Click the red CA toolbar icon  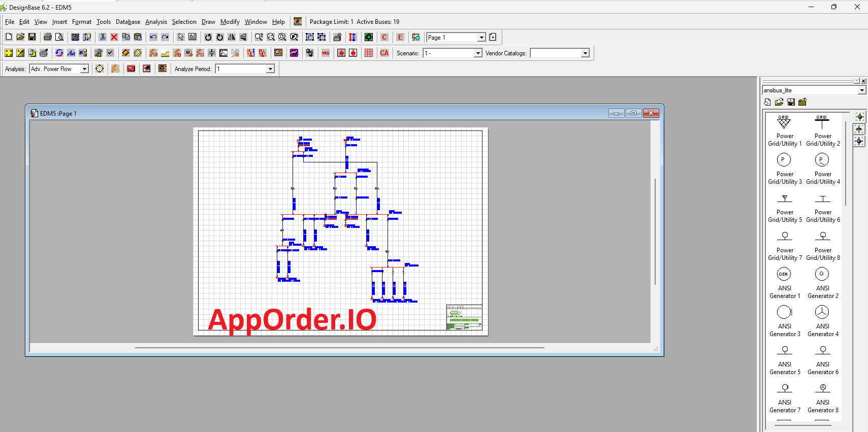(384, 53)
